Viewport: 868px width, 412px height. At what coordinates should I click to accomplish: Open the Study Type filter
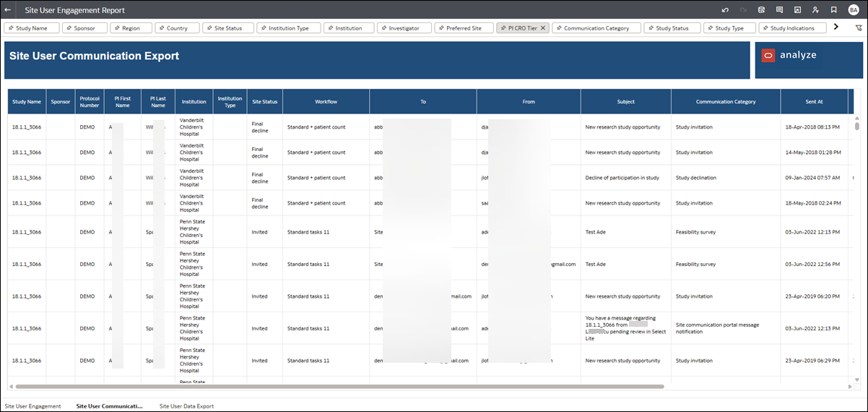(729, 28)
